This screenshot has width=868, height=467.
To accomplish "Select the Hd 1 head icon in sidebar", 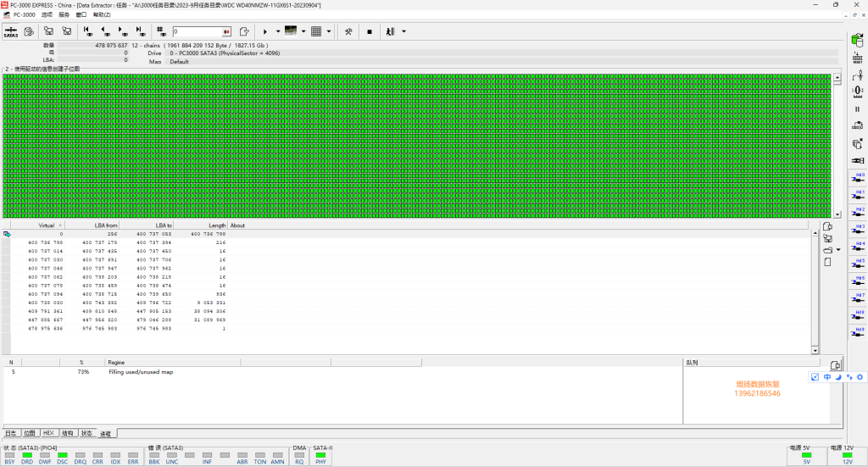I will point(858,195).
